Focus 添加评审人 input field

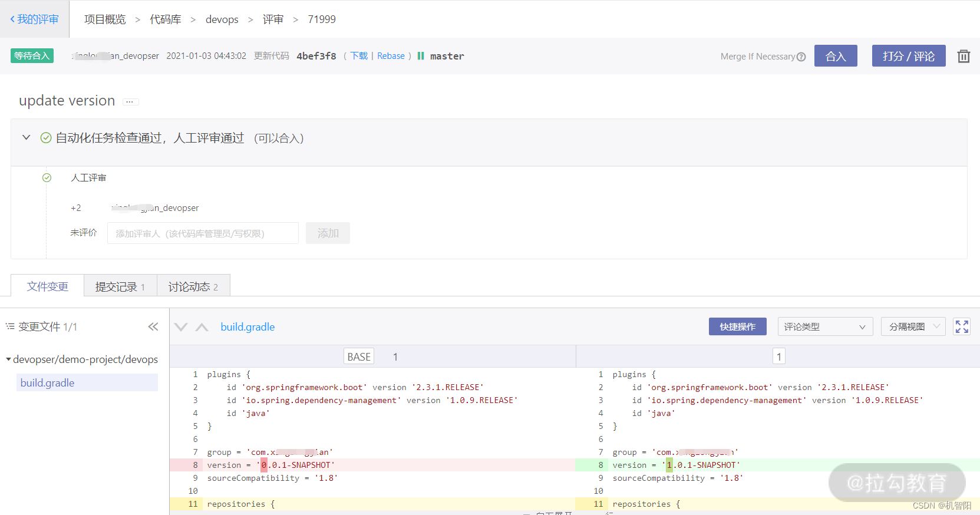pos(203,233)
